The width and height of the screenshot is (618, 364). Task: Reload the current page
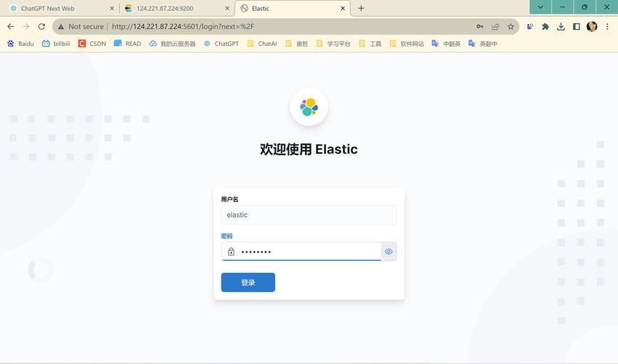click(x=41, y=26)
